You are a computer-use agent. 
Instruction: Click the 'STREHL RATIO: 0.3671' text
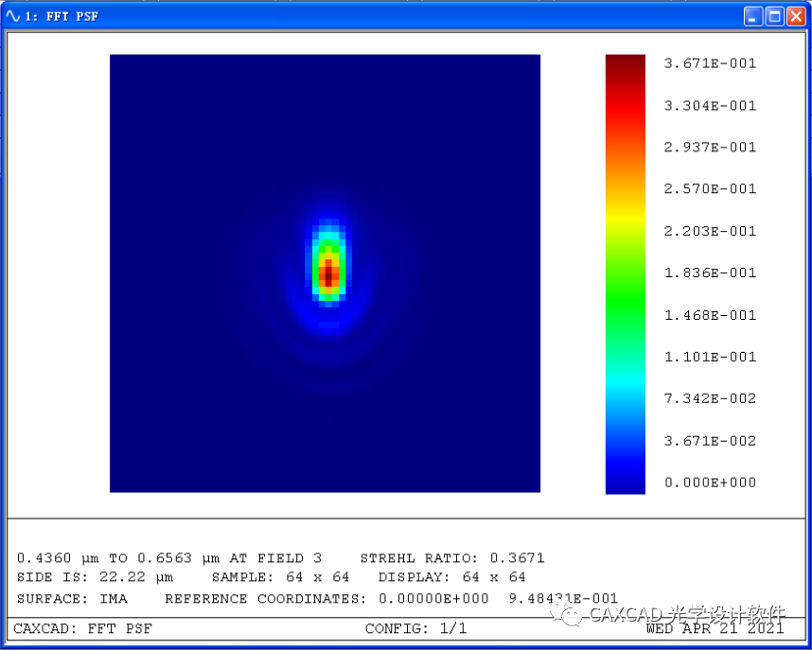[452, 558]
